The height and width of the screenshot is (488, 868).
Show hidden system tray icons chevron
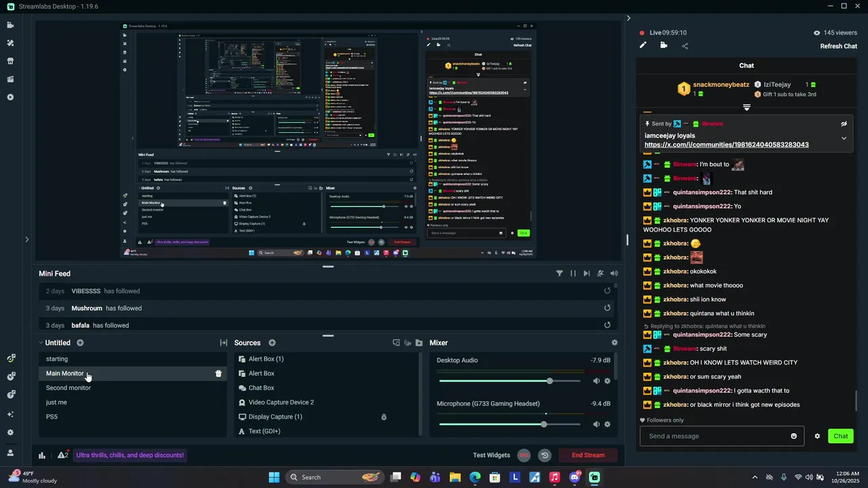pyautogui.click(x=755, y=477)
